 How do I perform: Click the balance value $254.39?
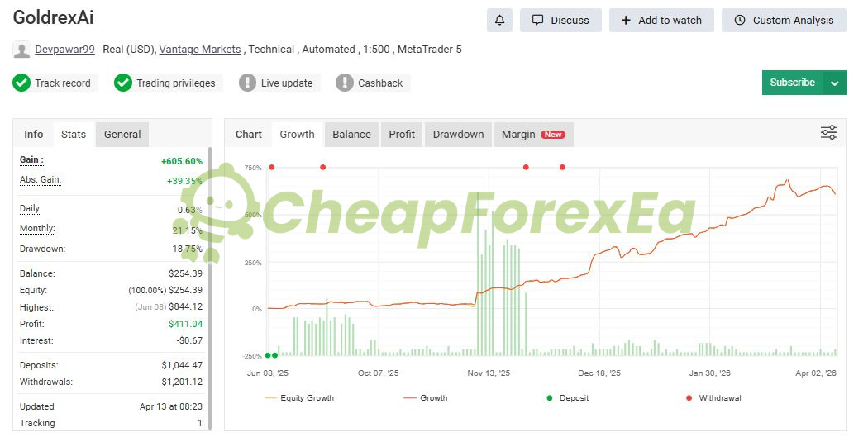click(185, 273)
